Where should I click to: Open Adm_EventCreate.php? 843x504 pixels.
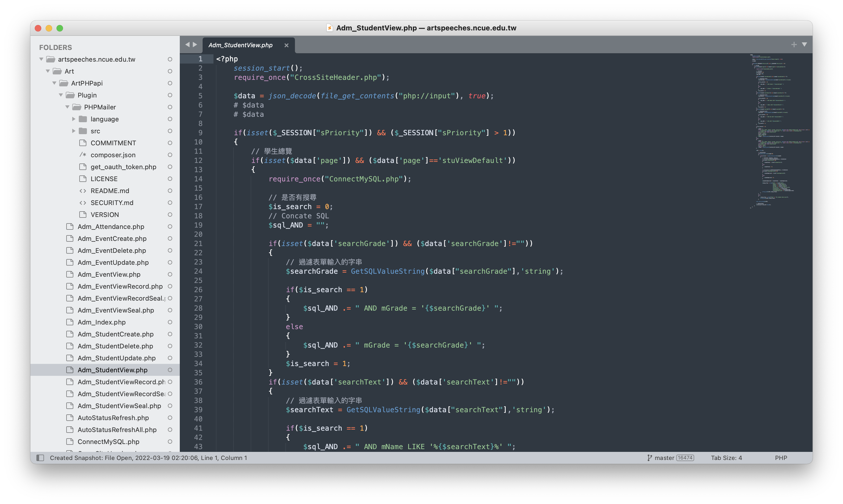coord(112,238)
